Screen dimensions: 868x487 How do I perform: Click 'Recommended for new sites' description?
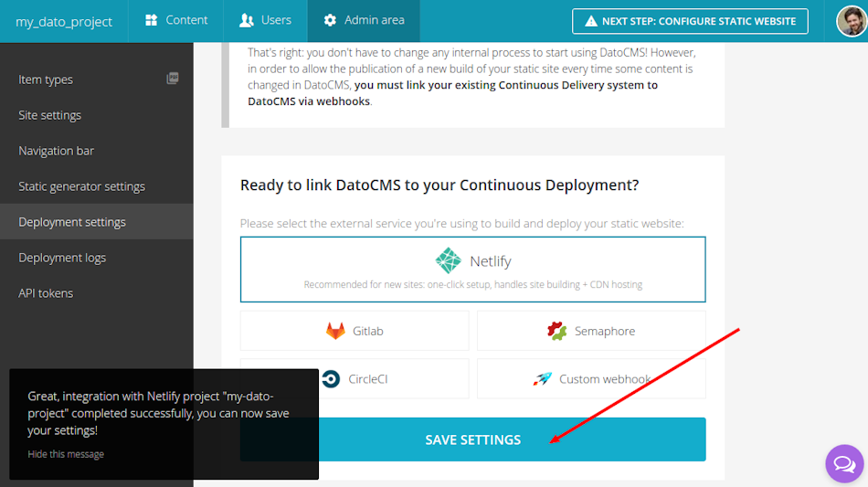coord(472,284)
